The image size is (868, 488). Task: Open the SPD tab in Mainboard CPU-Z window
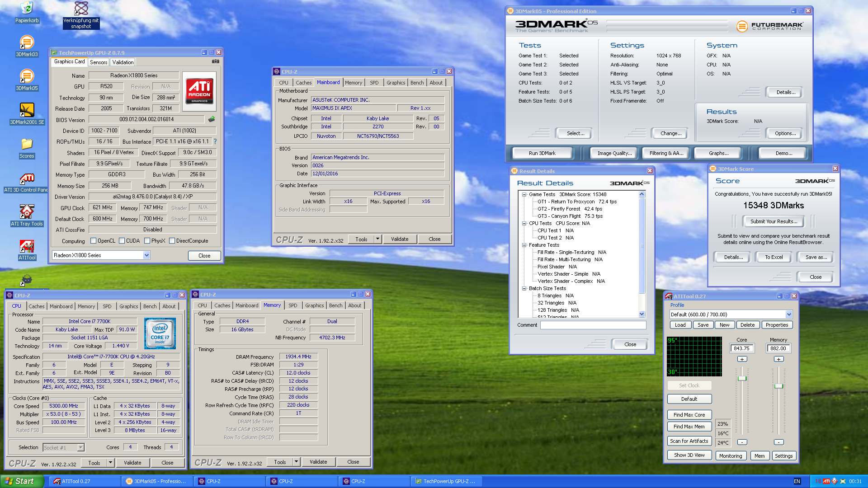tap(374, 83)
